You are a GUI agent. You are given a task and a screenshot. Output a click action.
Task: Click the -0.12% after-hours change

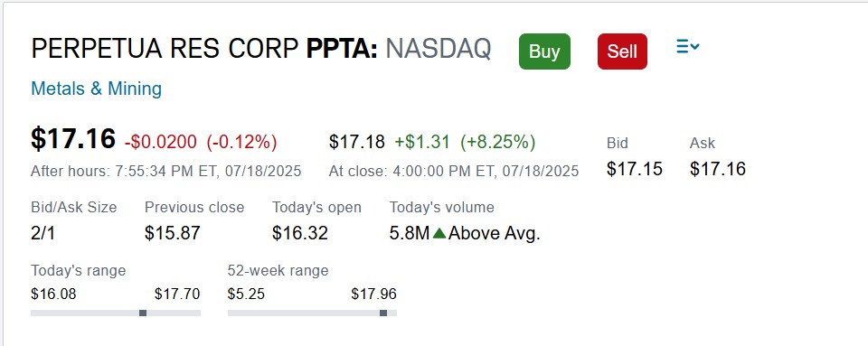(x=242, y=142)
